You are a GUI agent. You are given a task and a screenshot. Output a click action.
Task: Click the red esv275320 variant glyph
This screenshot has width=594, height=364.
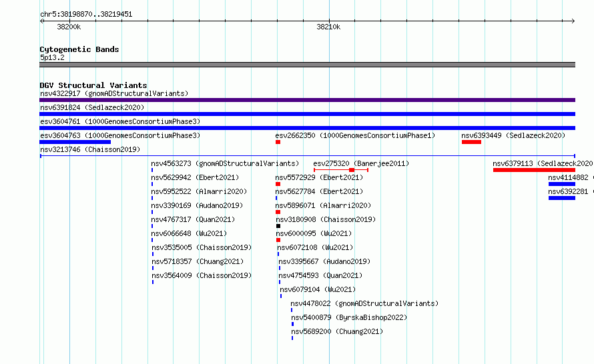click(x=341, y=170)
